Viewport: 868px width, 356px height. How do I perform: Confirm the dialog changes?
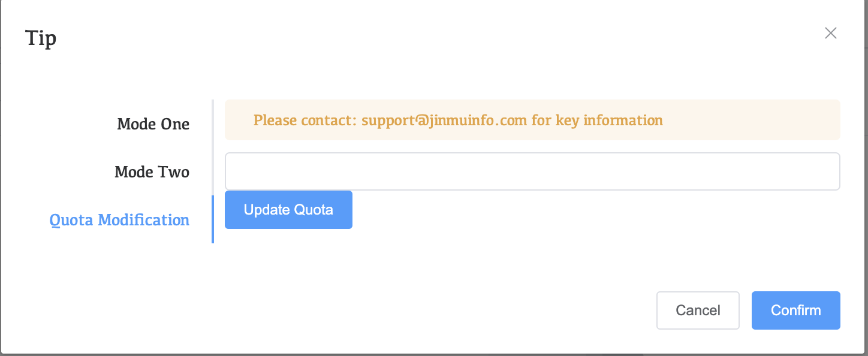[795, 310]
